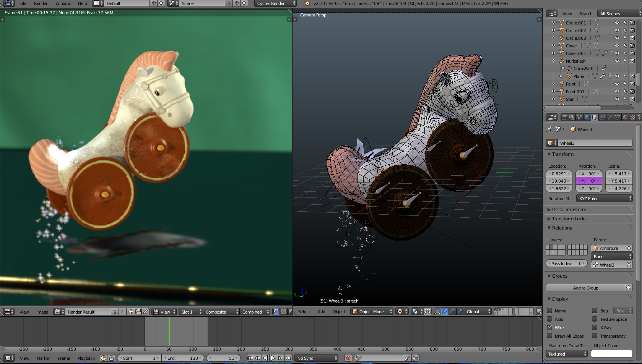Click the Wheel3 object name field

point(594,143)
